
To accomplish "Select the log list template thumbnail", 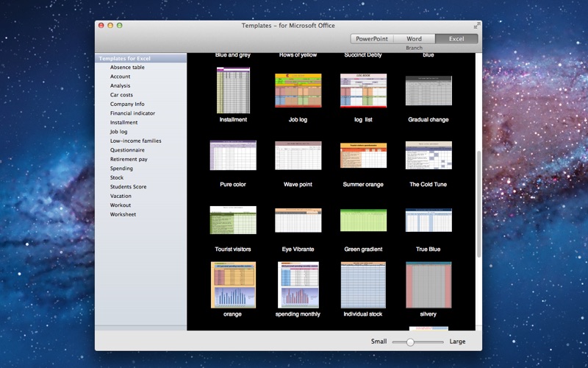I will [x=363, y=91].
